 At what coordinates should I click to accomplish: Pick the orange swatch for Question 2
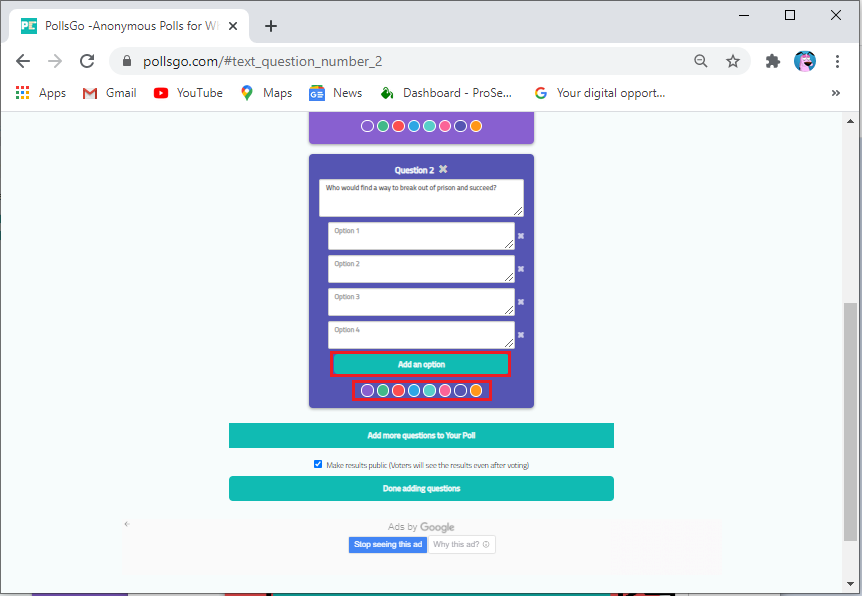[x=476, y=390]
